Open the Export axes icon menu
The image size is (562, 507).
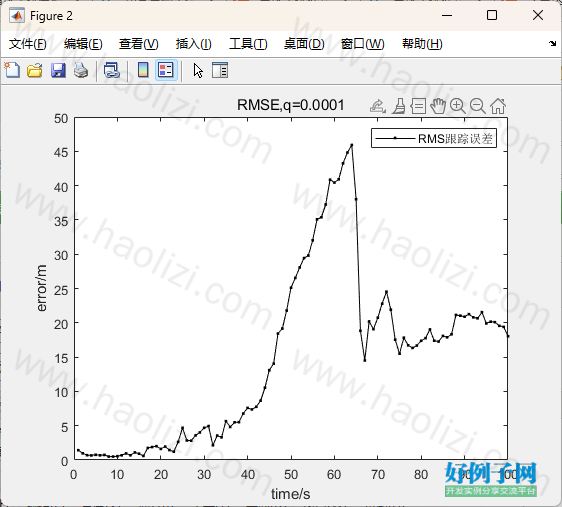(378, 106)
